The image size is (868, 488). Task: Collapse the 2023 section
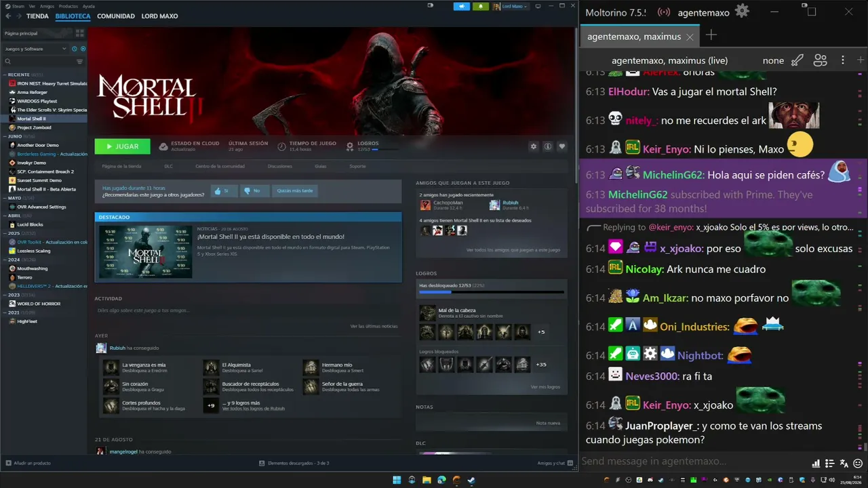[x=4, y=295]
